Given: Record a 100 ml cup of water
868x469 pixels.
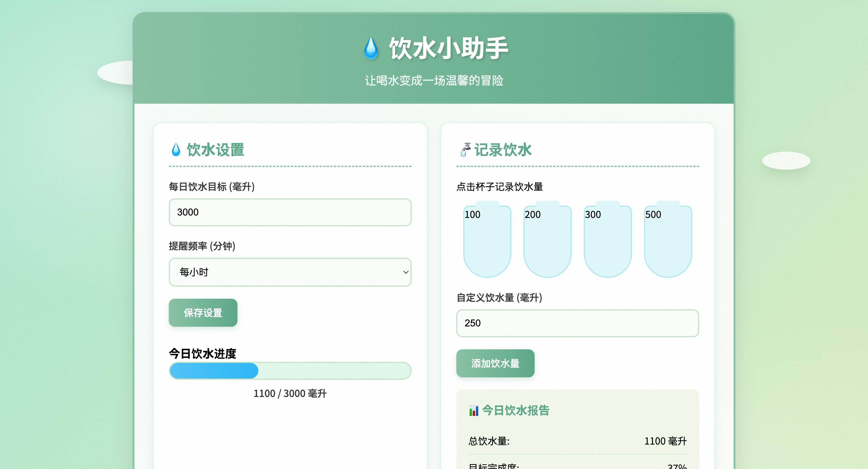Looking at the screenshot, I should (487, 240).
